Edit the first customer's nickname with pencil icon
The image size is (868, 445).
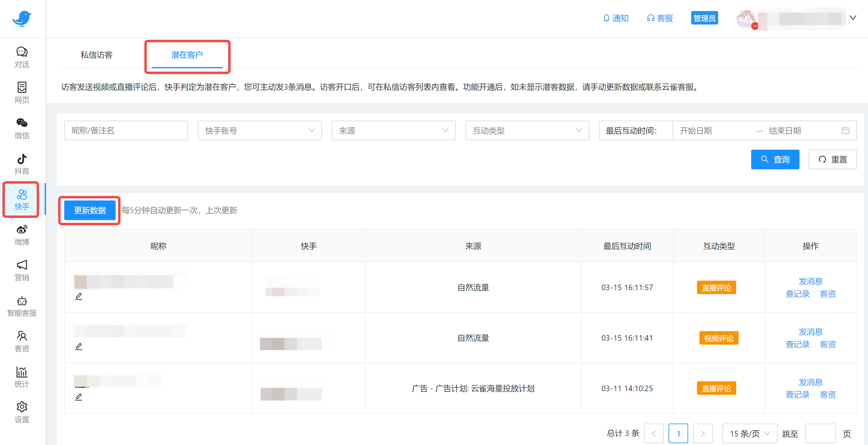pos(79,296)
